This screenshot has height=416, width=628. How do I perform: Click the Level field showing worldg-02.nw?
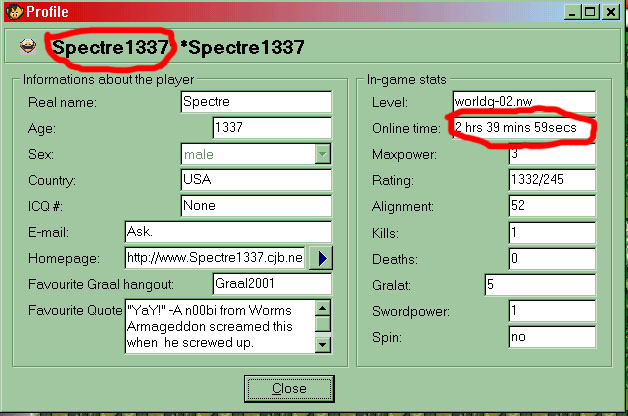pos(522,102)
